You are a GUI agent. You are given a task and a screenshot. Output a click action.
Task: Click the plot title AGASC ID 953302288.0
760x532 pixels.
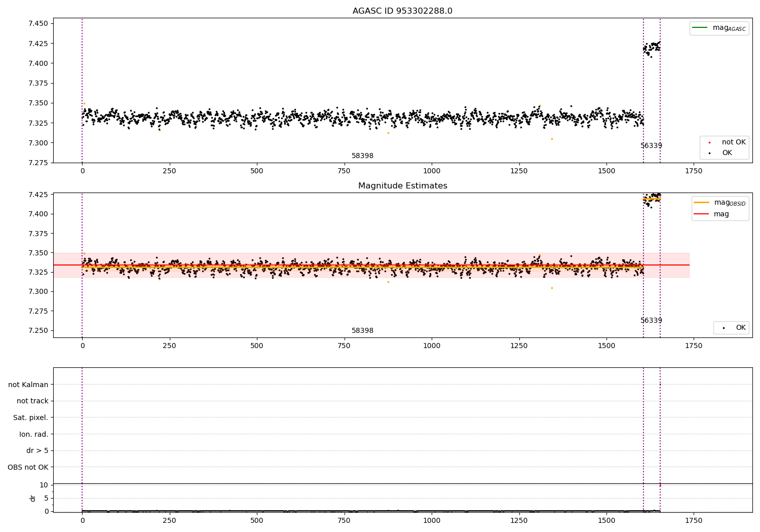point(402,11)
